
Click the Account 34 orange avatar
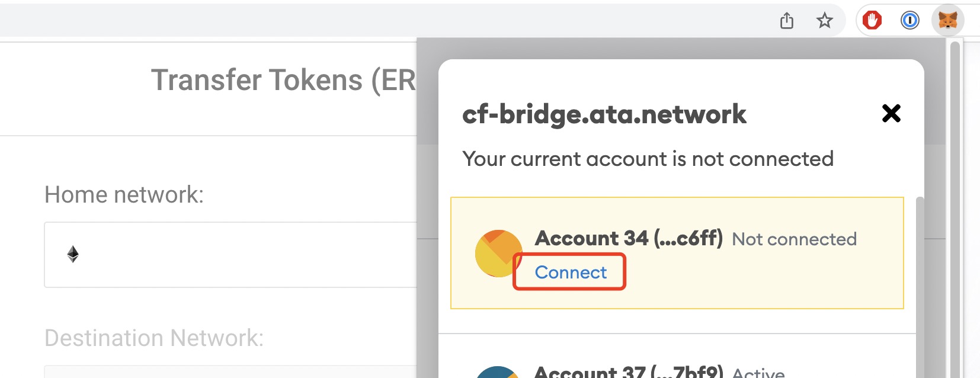pos(498,254)
